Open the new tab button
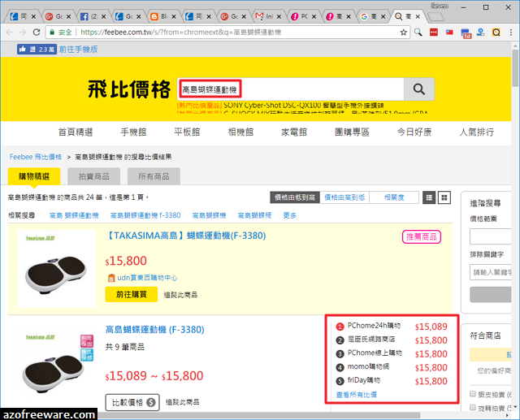Viewport: 520px width, 420px height. tap(435, 16)
